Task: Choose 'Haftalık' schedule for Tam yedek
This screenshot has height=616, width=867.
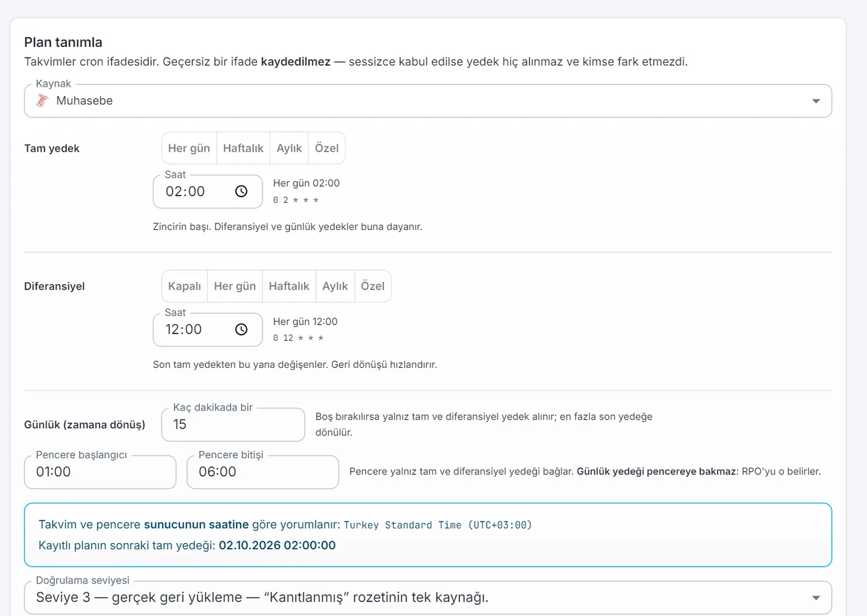Action: 243,148
